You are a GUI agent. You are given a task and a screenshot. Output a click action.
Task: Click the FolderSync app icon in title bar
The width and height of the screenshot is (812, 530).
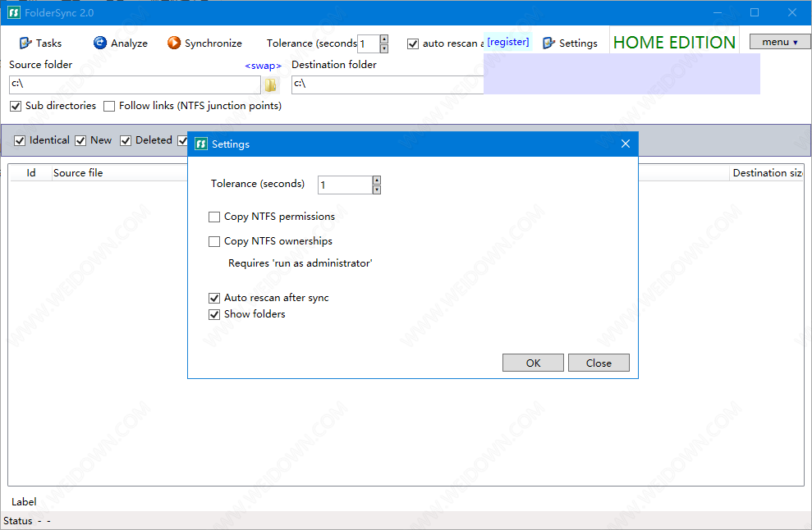click(x=14, y=12)
